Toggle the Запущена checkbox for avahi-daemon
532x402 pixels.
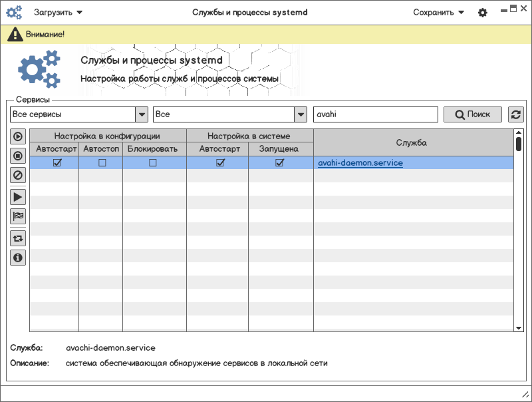[x=280, y=162]
